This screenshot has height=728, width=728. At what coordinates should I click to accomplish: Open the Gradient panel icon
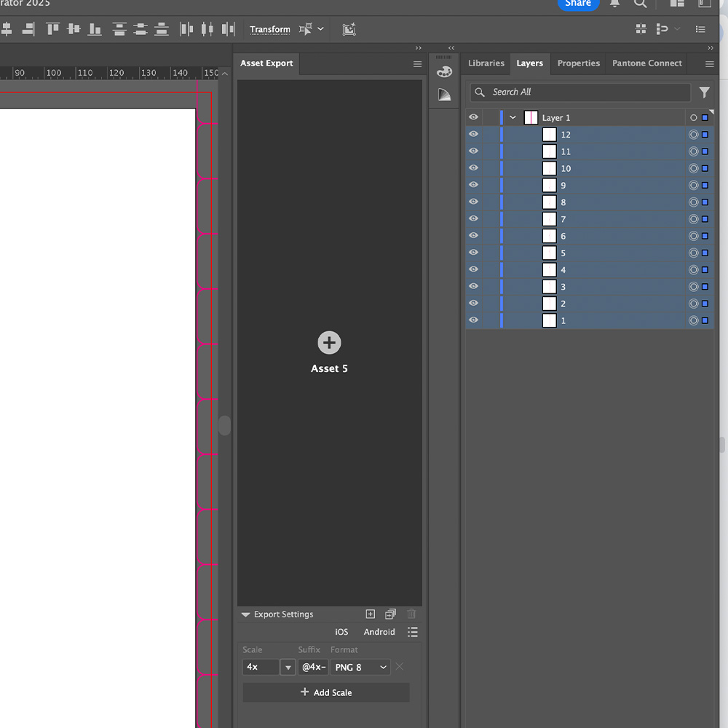(444, 95)
